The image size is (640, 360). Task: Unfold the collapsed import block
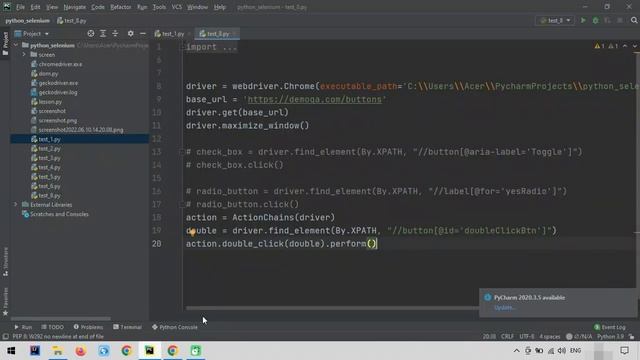point(211,47)
